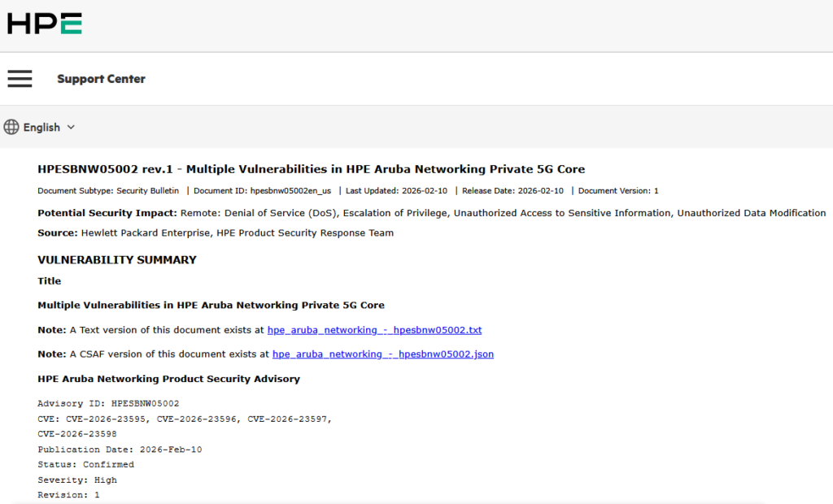Screen dimensions: 833x504
Task: Click the globe language icon
Action: (11, 127)
